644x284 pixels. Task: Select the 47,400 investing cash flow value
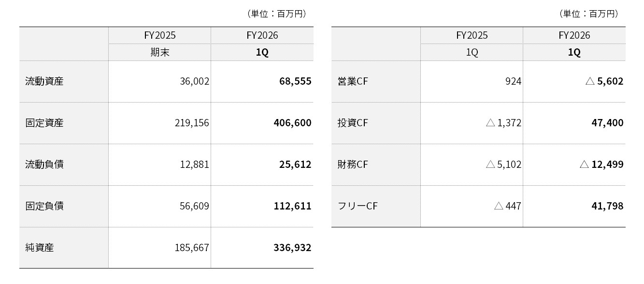607,123
